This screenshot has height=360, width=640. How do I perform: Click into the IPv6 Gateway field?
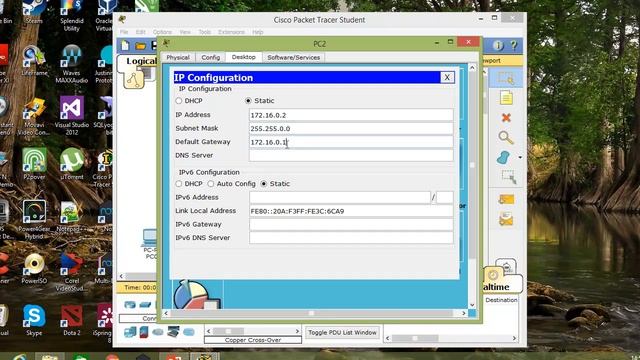tap(351, 224)
